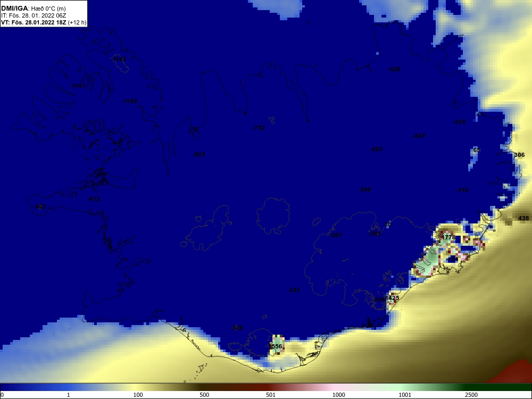Click the legend tick label 2500
Viewport: 532px width, 399px height.
click(471, 395)
